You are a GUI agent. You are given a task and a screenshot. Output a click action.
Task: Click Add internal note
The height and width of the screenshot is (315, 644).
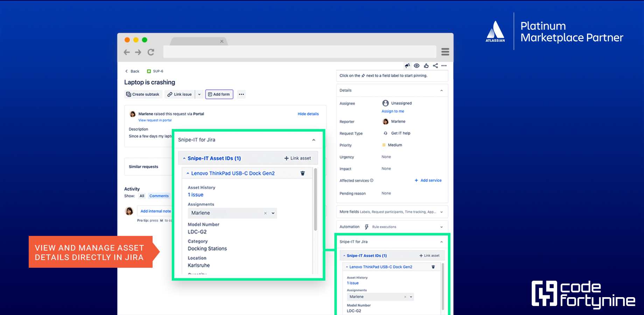[156, 211]
